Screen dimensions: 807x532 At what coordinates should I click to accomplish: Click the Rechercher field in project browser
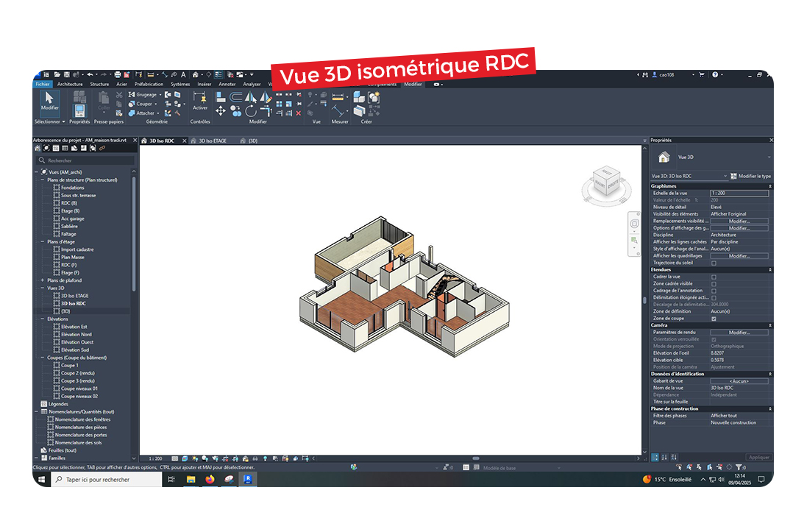click(85, 160)
